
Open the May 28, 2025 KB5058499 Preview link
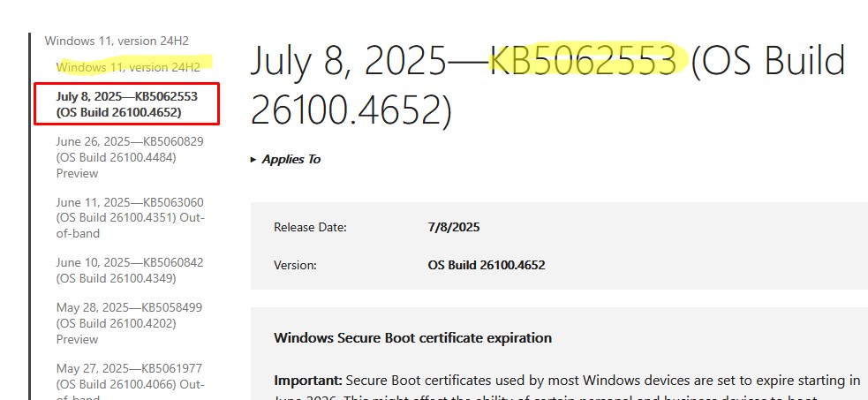pyautogui.click(x=130, y=323)
